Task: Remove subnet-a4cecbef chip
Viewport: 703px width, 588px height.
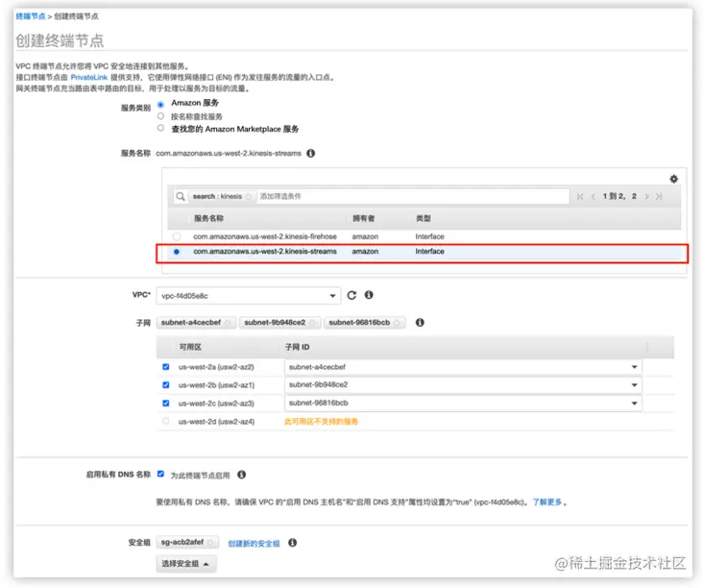Action: click(228, 323)
